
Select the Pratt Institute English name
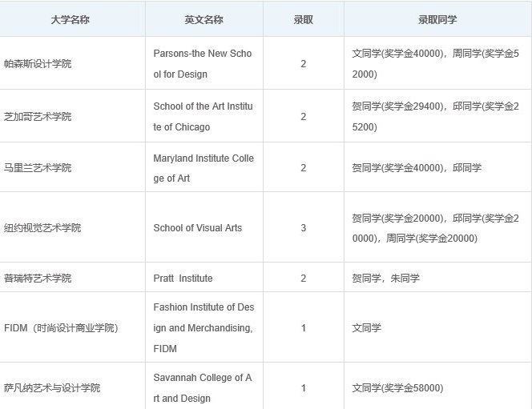click(183, 279)
